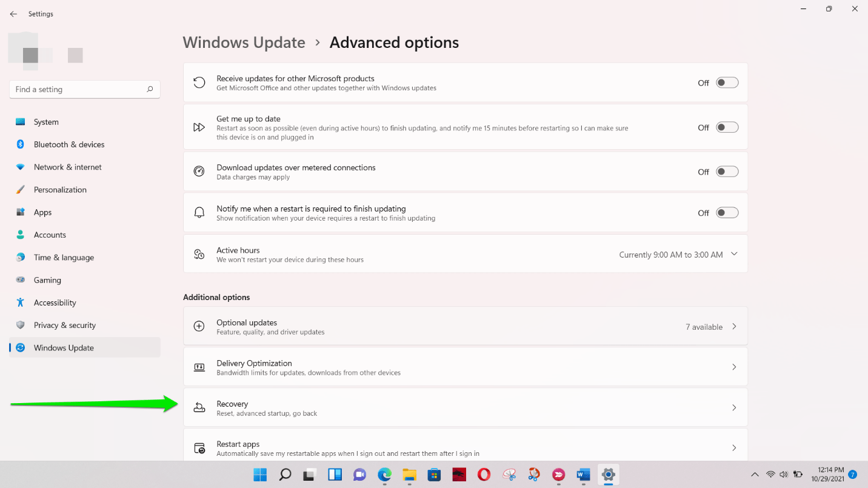Click the Recovery cloud icon
Screen dimensions: 868x488
click(199, 407)
